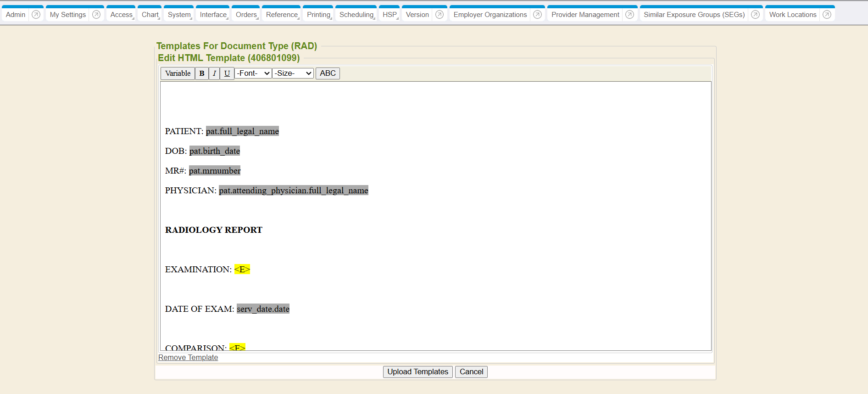Click the Remove Template link
This screenshot has width=868, height=394.
click(188, 358)
